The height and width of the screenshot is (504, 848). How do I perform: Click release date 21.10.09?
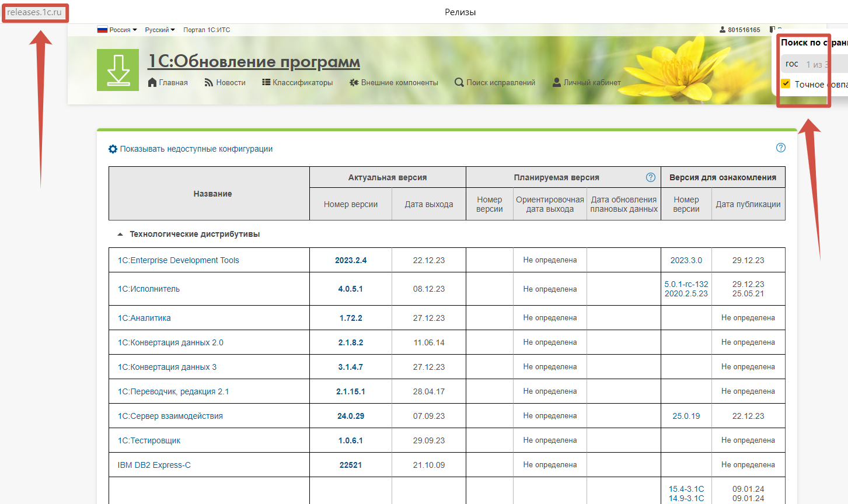tap(429, 465)
